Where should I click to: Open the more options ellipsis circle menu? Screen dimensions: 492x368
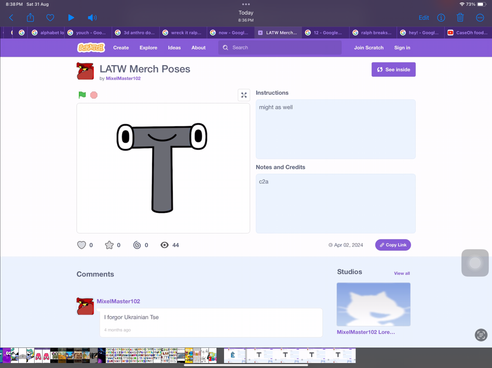(x=480, y=18)
